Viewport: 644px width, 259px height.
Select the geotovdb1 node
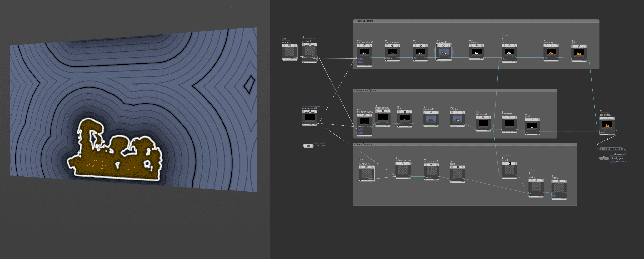[310, 53]
